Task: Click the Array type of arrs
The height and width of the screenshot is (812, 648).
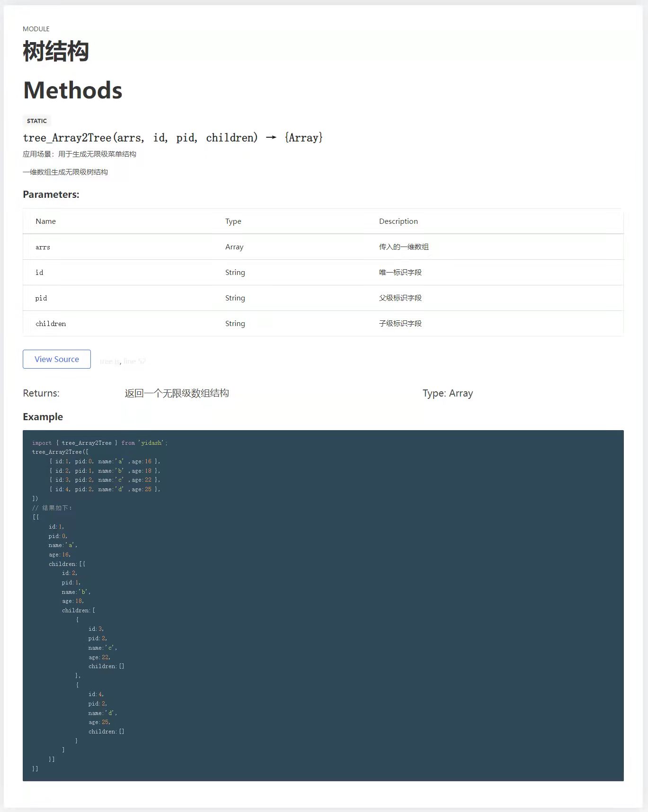Action: point(234,247)
